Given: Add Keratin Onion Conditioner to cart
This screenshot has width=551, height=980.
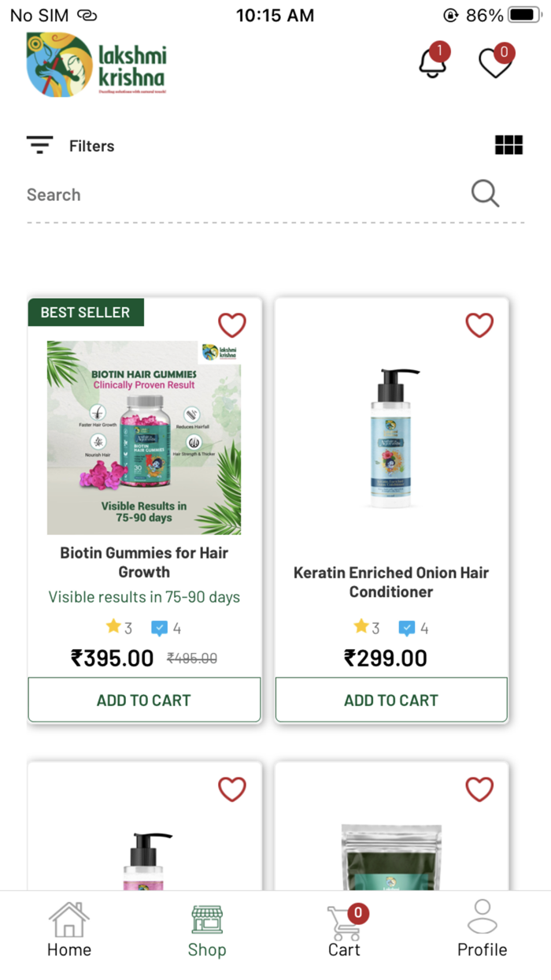Looking at the screenshot, I should pyautogui.click(x=391, y=700).
